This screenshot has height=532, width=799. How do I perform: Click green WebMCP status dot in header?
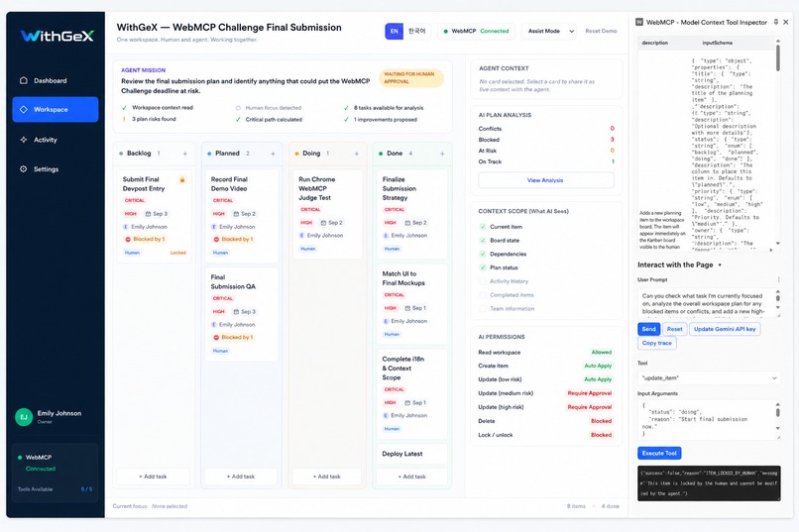tap(446, 31)
